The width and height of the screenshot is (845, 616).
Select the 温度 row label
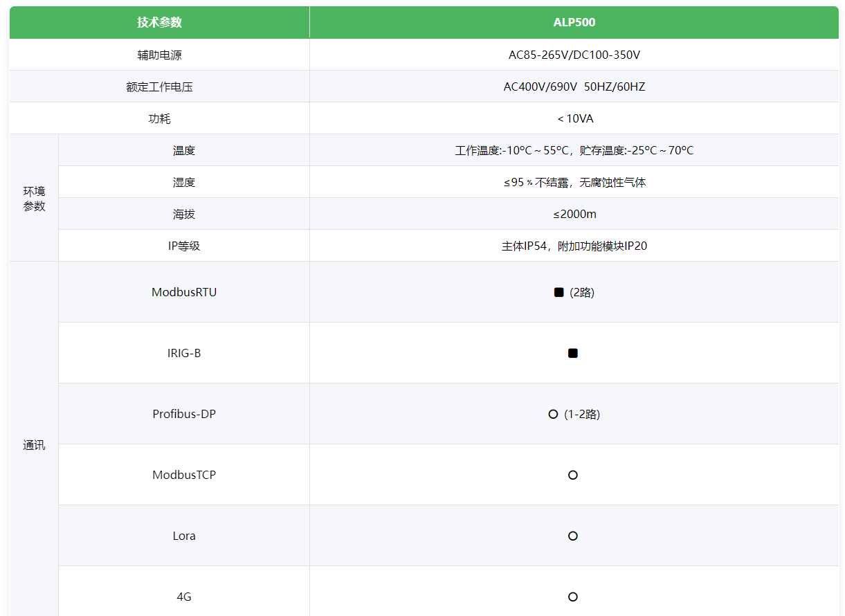[x=184, y=150]
